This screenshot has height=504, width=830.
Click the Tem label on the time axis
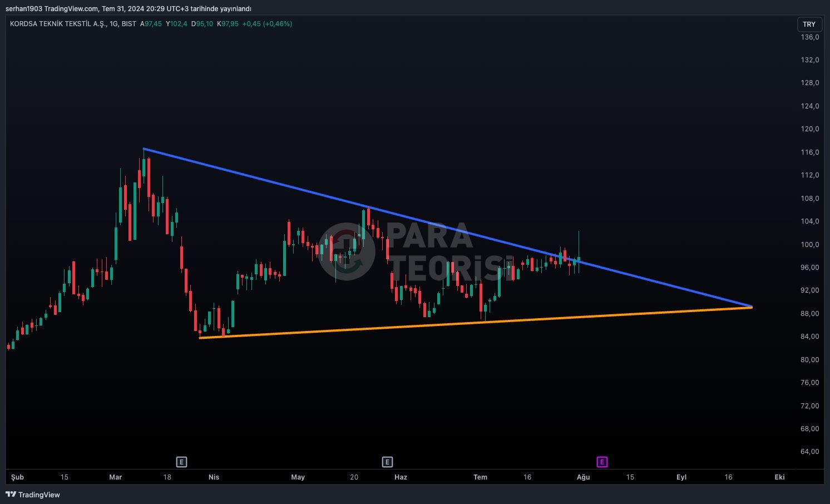click(x=480, y=477)
